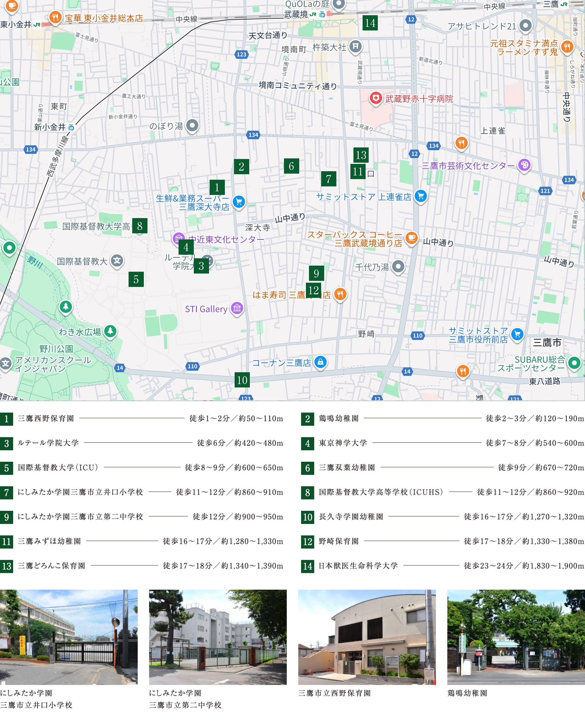Image resolution: width=585 pixels, height=728 pixels.
Task: Open the 西野保育園 building photo
Action: coord(367,637)
